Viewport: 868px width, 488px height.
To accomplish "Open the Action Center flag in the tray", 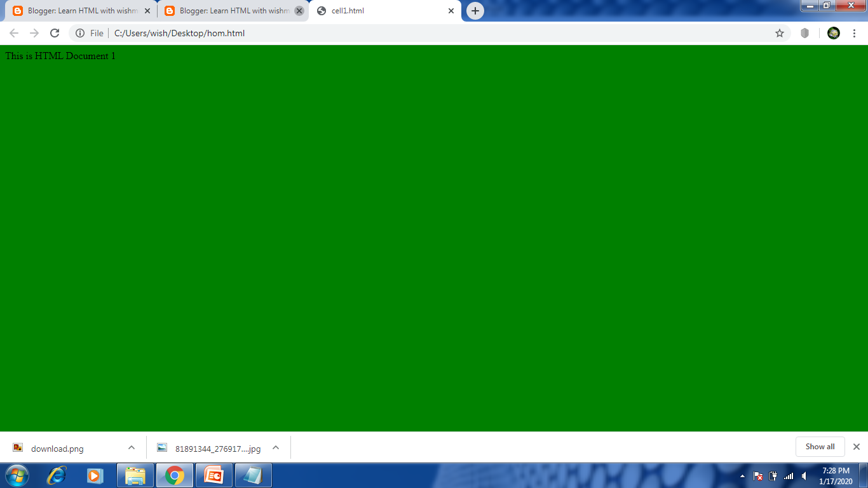I will pos(758,476).
